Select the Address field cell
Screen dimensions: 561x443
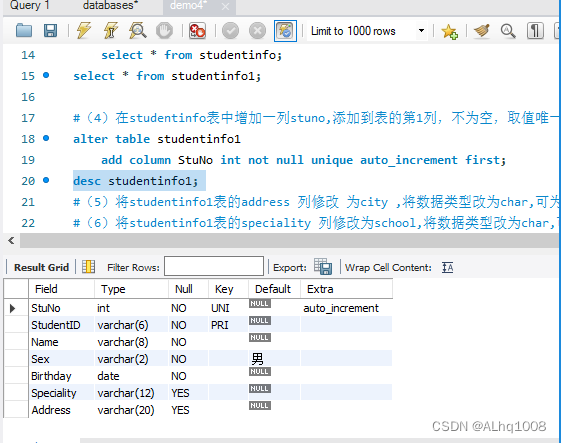click(x=62, y=410)
